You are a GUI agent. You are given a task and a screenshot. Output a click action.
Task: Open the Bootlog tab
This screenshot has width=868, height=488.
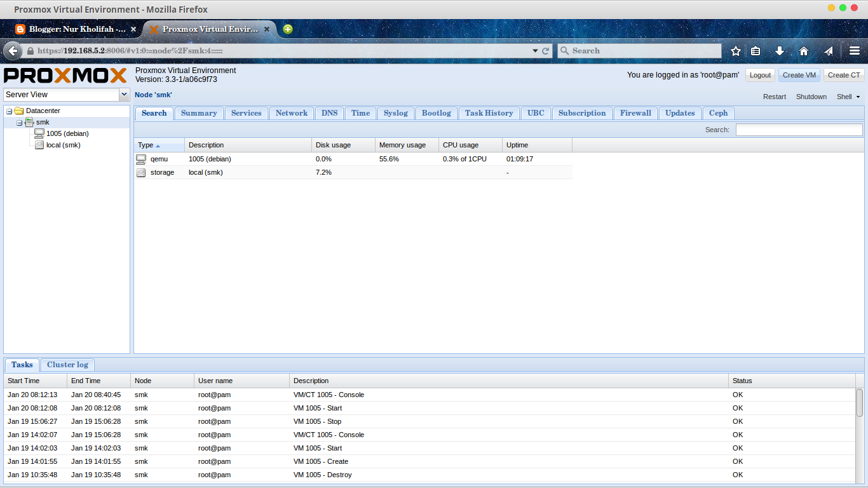pyautogui.click(x=437, y=113)
